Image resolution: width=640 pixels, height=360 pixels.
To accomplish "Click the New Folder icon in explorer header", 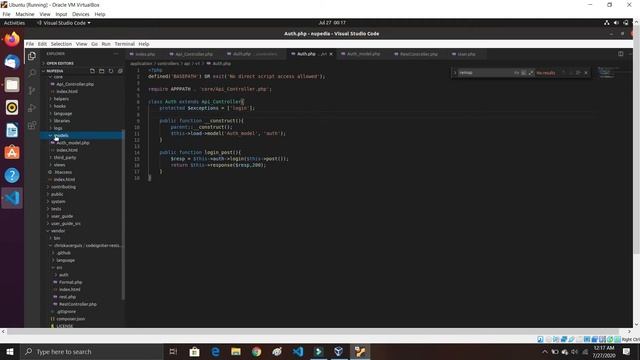I will pos(102,71).
